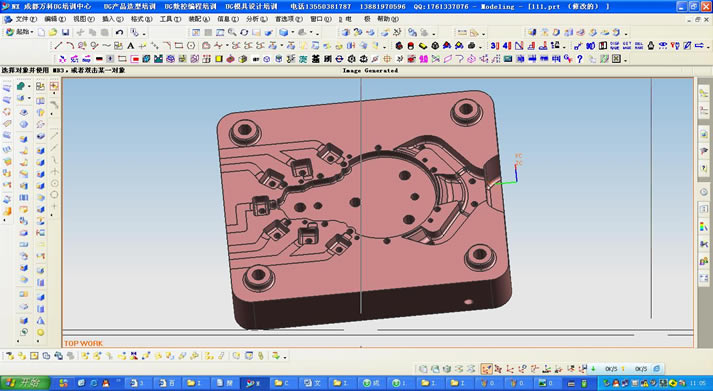Click the Undo arrow icon
The width and height of the screenshot is (713, 391).
[x=119, y=32]
